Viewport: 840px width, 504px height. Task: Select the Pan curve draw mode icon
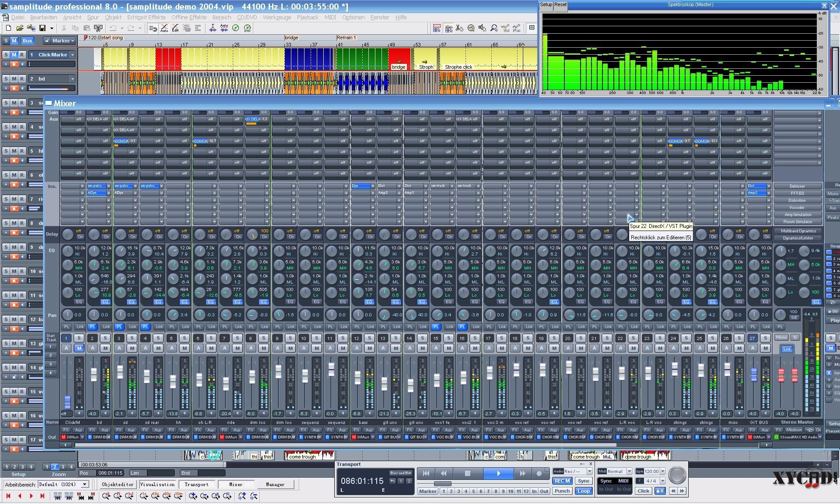(x=517, y=28)
